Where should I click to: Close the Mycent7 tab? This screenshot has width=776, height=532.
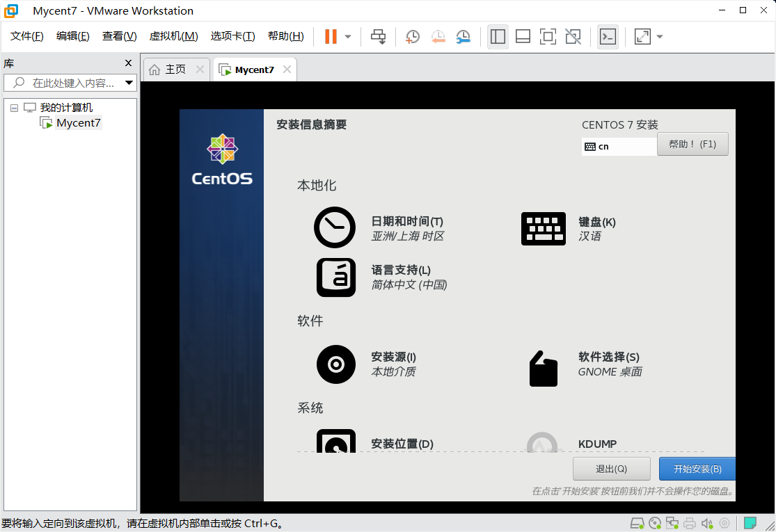click(x=287, y=70)
